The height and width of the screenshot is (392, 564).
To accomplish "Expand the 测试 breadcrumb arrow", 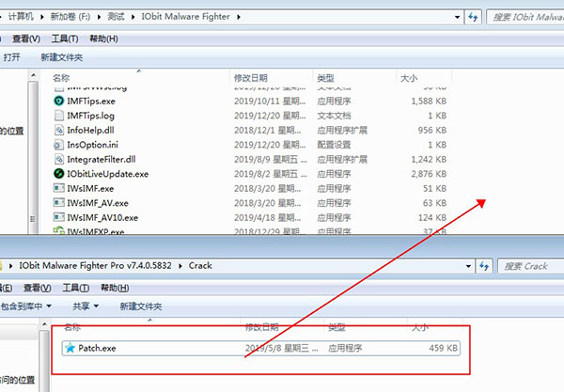I will coord(133,17).
